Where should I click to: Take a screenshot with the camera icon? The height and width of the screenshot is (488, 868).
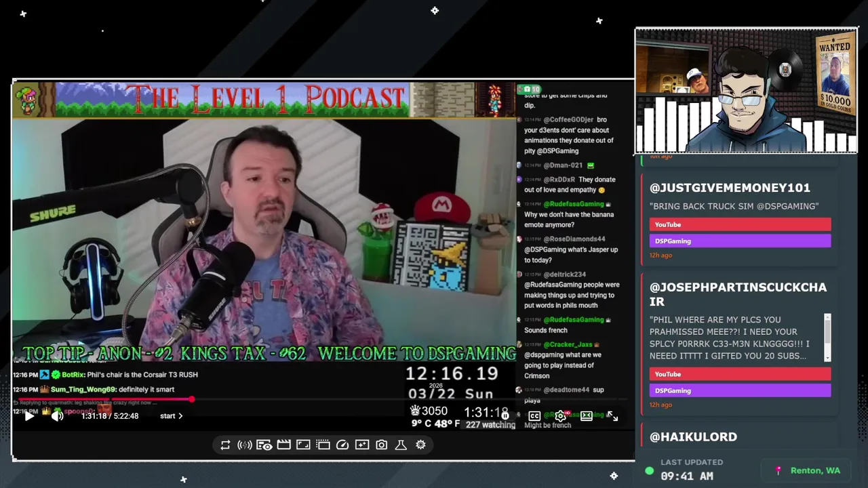click(382, 445)
